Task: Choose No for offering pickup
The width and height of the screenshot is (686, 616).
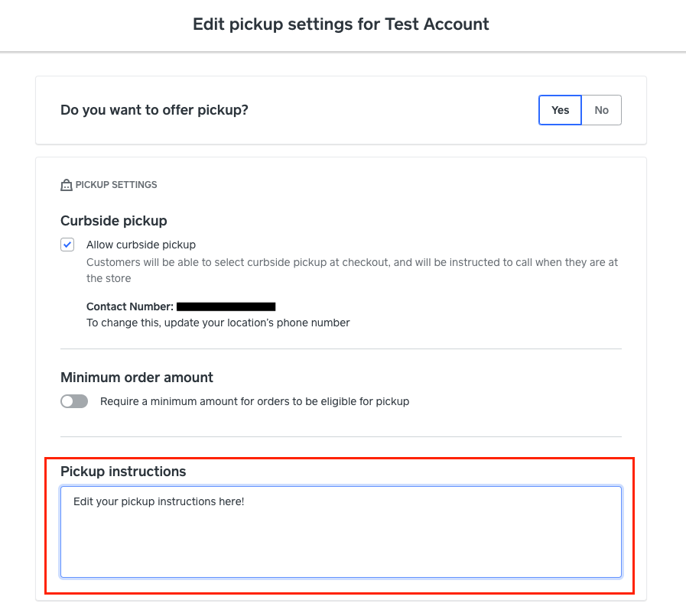Action: [x=601, y=110]
